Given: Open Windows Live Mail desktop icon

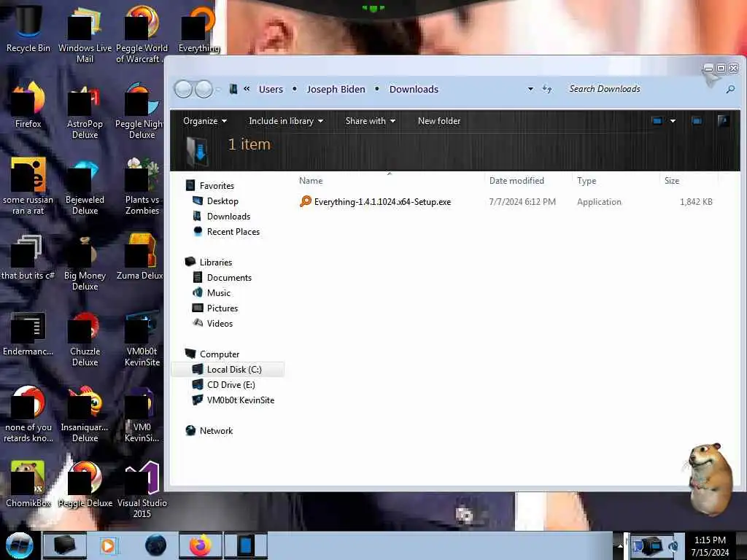Looking at the screenshot, I should coord(85,34).
